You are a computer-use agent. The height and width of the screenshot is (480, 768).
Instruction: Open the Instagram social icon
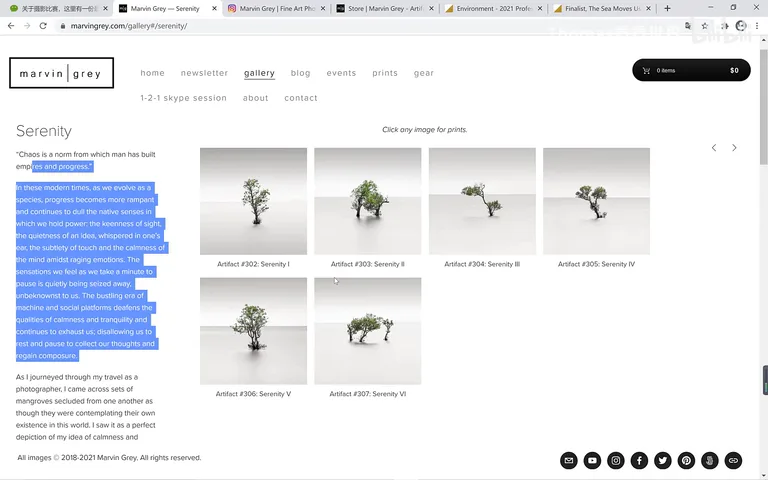pyautogui.click(x=616, y=460)
